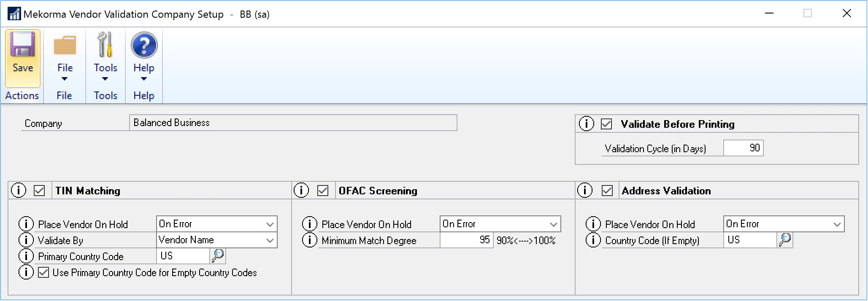The height and width of the screenshot is (301, 868).
Task: Click lookup magnifier beside Country Code (If Empty)
Action: tap(785, 240)
